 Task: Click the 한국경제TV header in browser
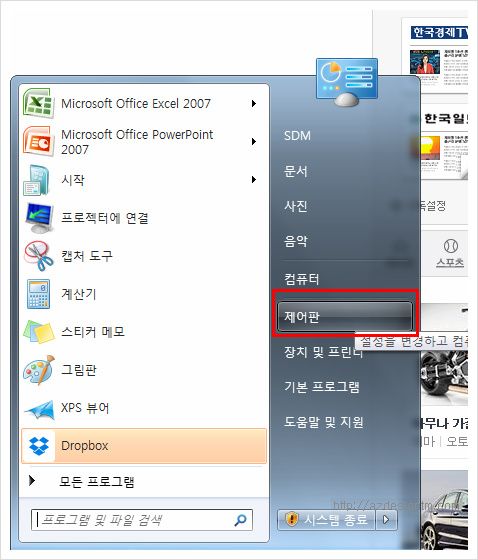tap(439, 32)
